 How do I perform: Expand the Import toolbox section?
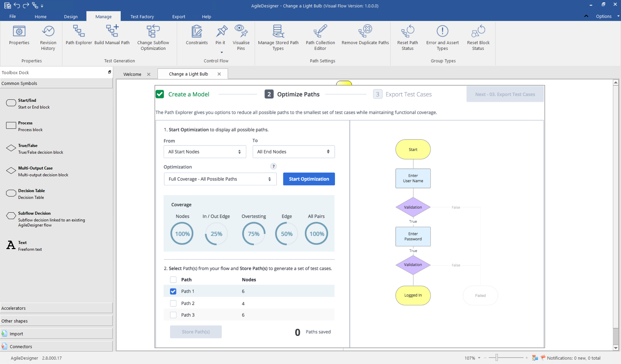click(x=56, y=334)
